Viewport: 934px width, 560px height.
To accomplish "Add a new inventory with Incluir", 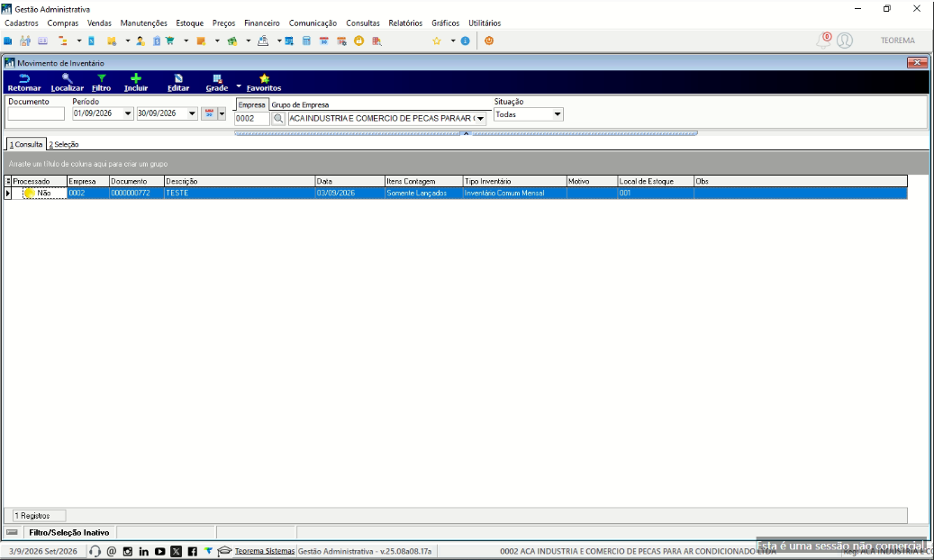I will coord(136,82).
